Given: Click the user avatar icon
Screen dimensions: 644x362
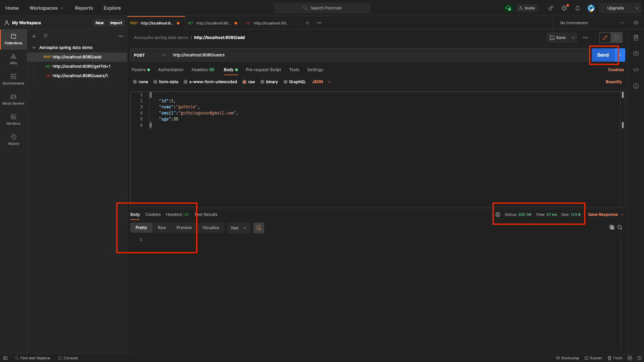Looking at the screenshot, I should 591,8.
